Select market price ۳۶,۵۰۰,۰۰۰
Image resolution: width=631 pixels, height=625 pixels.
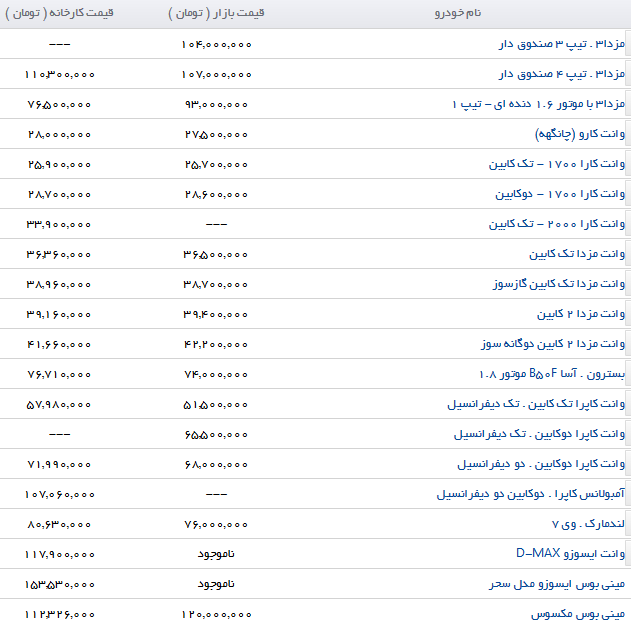[x=216, y=254]
